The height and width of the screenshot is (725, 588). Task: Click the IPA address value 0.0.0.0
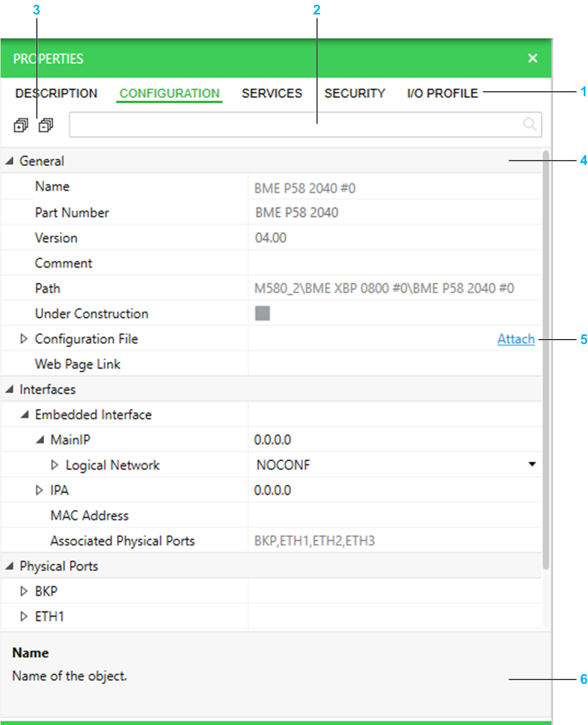coord(273,490)
